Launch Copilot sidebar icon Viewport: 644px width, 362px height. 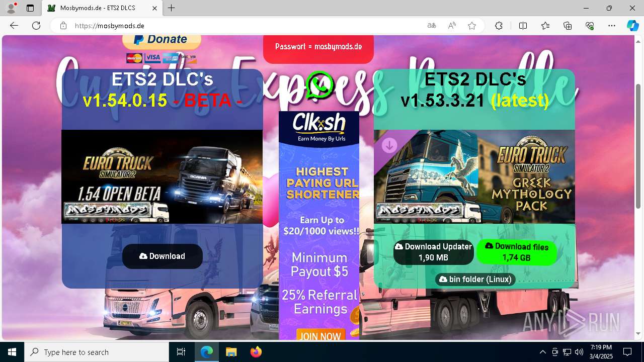[632, 26]
